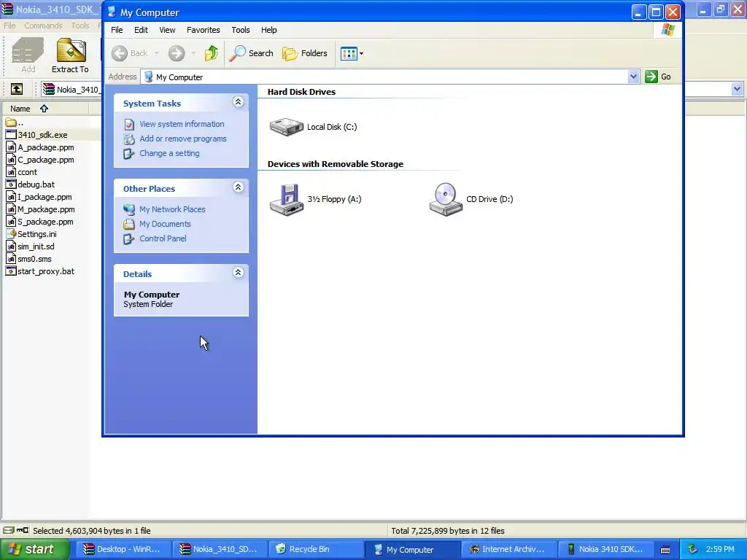Select 3410_sdk.exe in WinRAR list
The height and width of the screenshot is (560, 747).
tap(36, 135)
